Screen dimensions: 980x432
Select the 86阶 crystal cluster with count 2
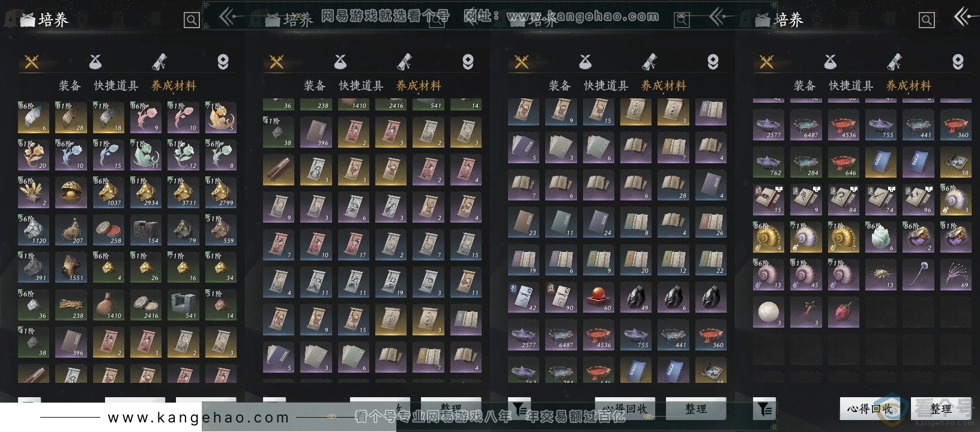pyautogui.click(x=34, y=193)
